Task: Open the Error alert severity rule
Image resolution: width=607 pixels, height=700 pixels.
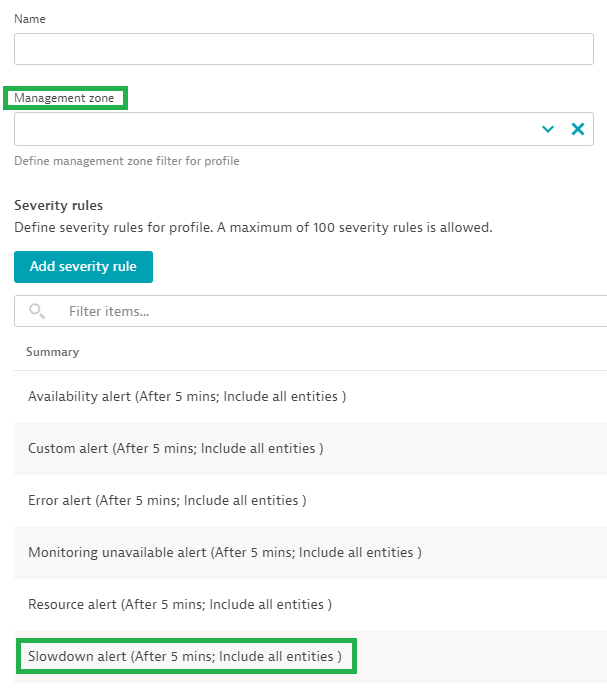Action: pyautogui.click(x=167, y=500)
